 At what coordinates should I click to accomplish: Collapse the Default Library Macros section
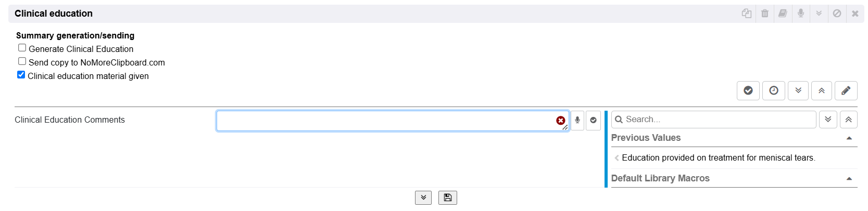click(849, 179)
